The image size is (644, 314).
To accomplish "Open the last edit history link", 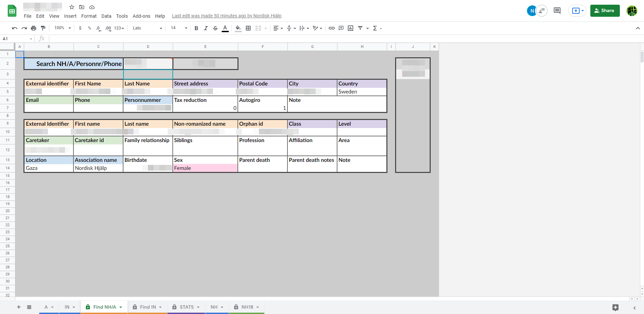I will pyautogui.click(x=227, y=16).
